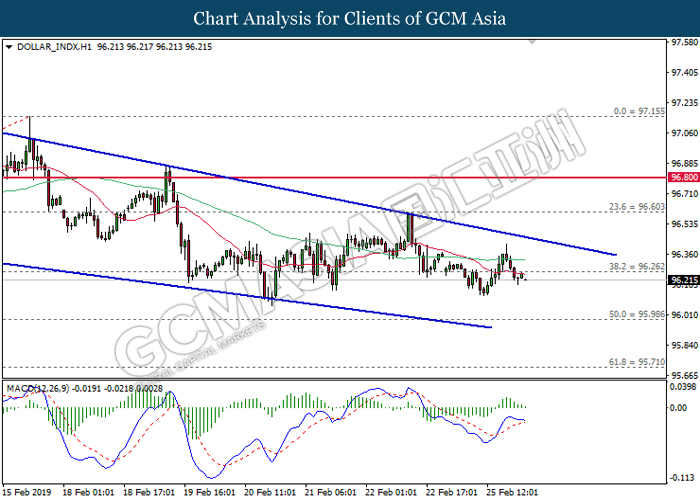700x500 pixels.
Task: Click the triangle arrow beside DOLLAR_INDX,H1
Action: point(8,47)
